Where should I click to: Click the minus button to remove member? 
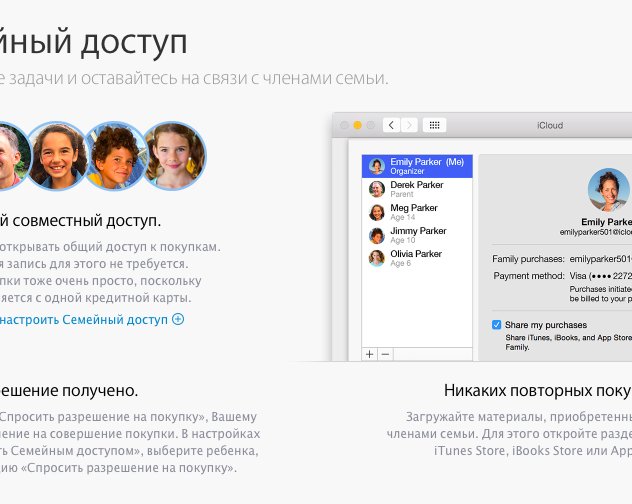(x=385, y=354)
